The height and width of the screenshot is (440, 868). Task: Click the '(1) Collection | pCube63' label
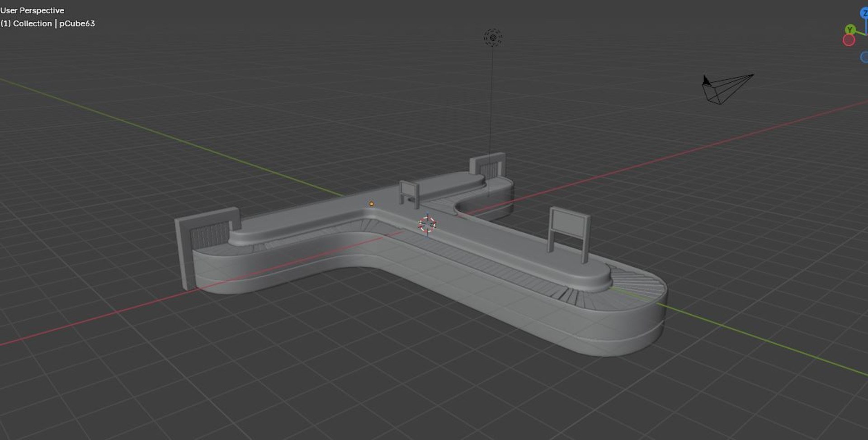pyautogui.click(x=47, y=24)
